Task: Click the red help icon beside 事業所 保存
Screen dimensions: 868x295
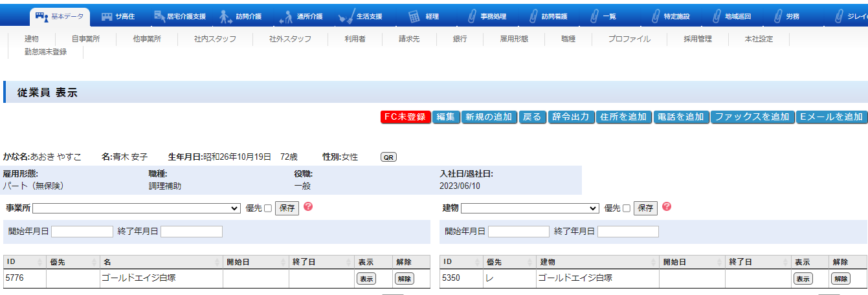Action: tap(308, 207)
